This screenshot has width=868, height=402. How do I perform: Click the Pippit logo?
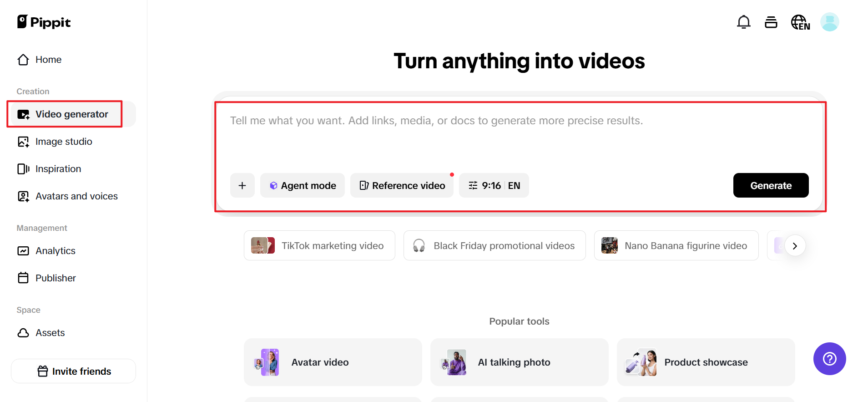[44, 22]
